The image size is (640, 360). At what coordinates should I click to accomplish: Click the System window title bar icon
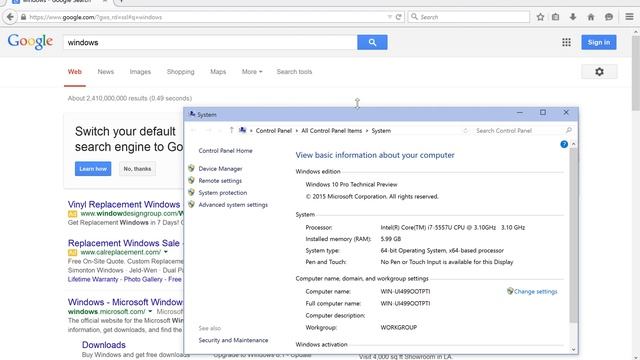point(192,114)
